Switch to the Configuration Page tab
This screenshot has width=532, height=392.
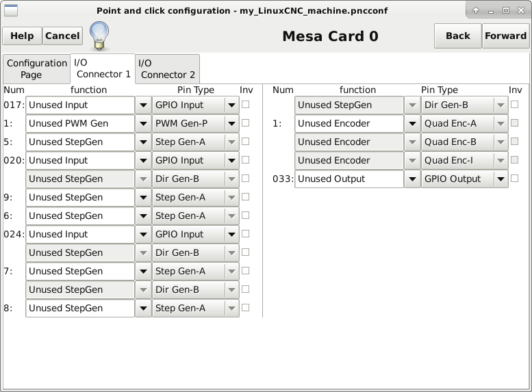37,69
